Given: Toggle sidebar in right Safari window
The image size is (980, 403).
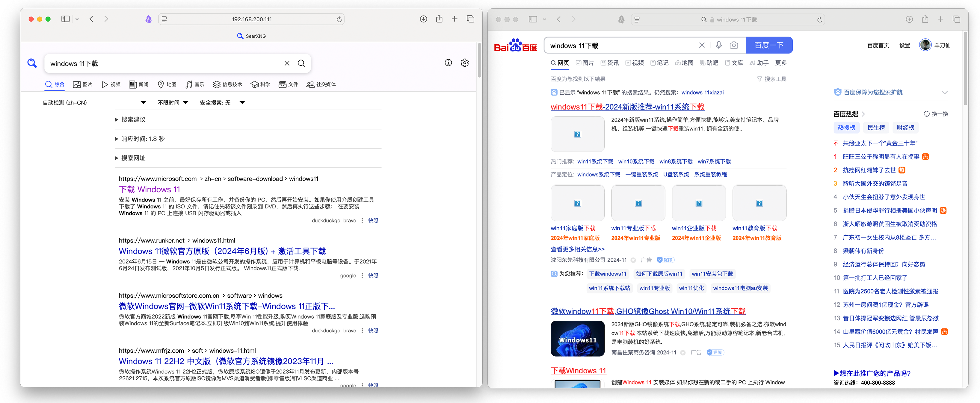Looking at the screenshot, I should (533, 19).
